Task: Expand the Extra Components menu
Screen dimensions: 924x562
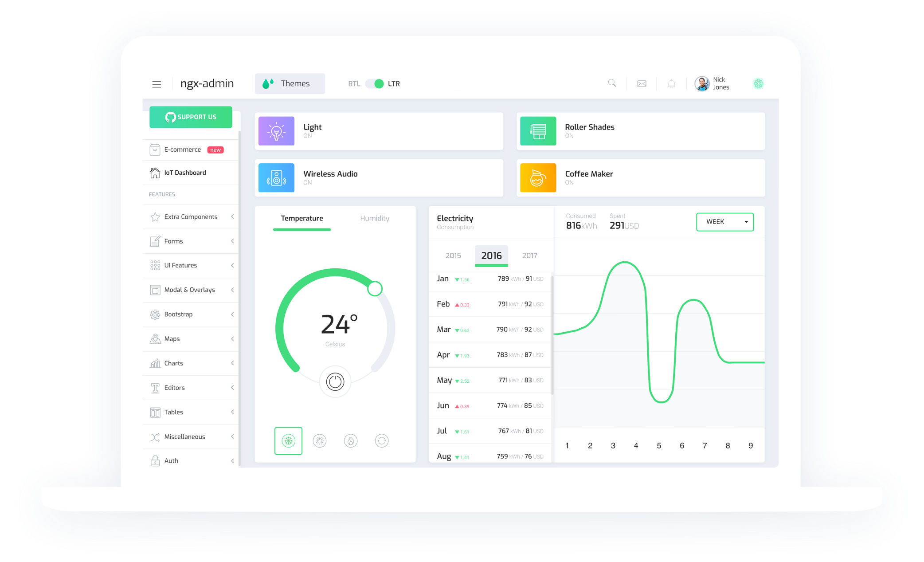Action: (191, 217)
